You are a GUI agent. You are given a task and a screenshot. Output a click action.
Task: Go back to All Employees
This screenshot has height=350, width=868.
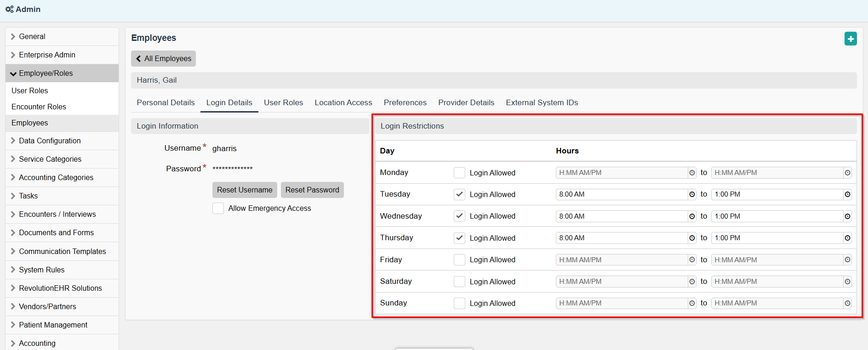pos(163,59)
